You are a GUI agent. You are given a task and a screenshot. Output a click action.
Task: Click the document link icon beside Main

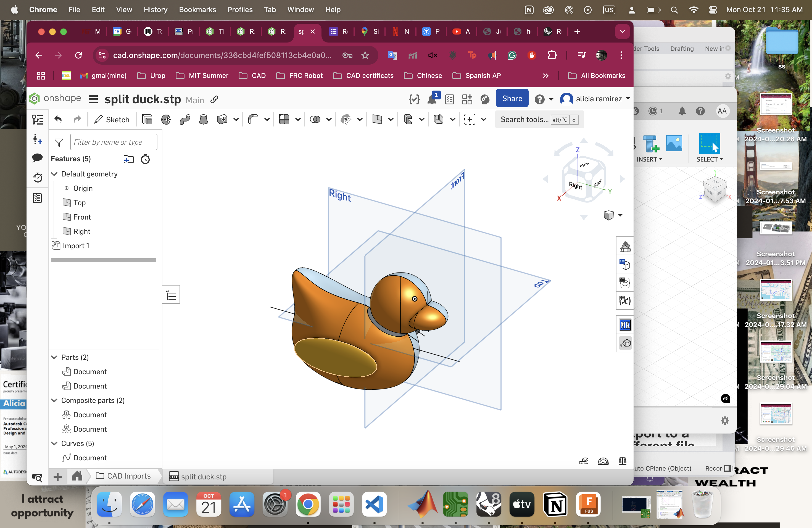click(214, 100)
